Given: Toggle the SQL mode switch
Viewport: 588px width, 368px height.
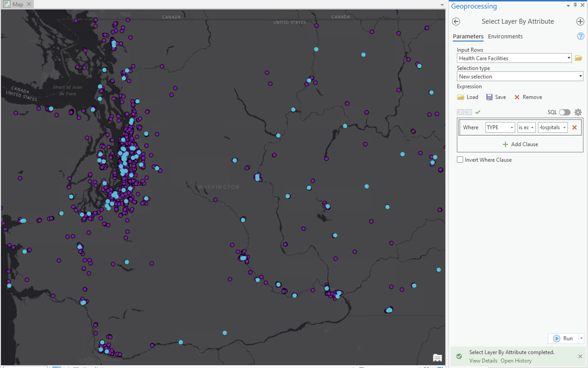Looking at the screenshot, I should [564, 112].
